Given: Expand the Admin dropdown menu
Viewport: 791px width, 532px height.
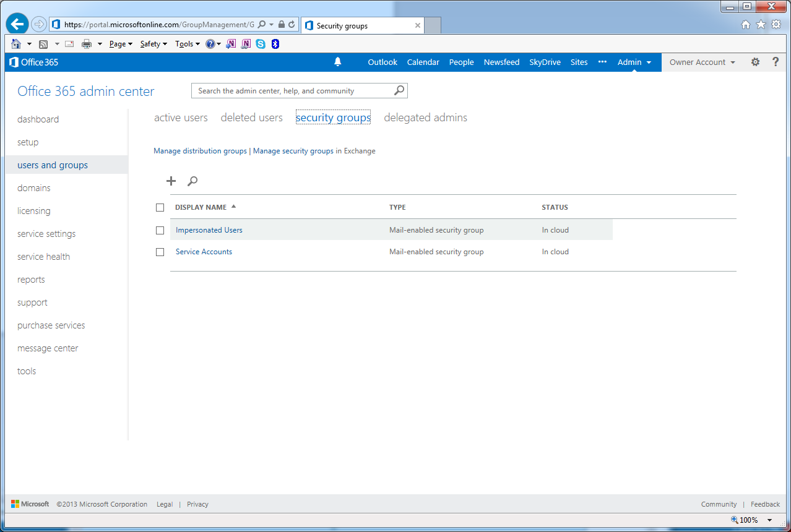Looking at the screenshot, I should pos(634,62).
